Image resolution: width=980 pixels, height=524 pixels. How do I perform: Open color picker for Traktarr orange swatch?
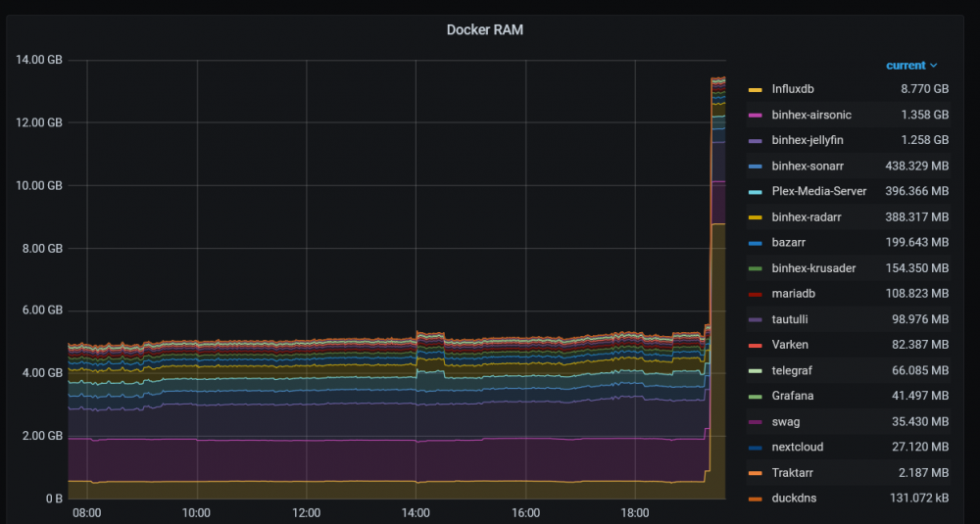[755, 474]
